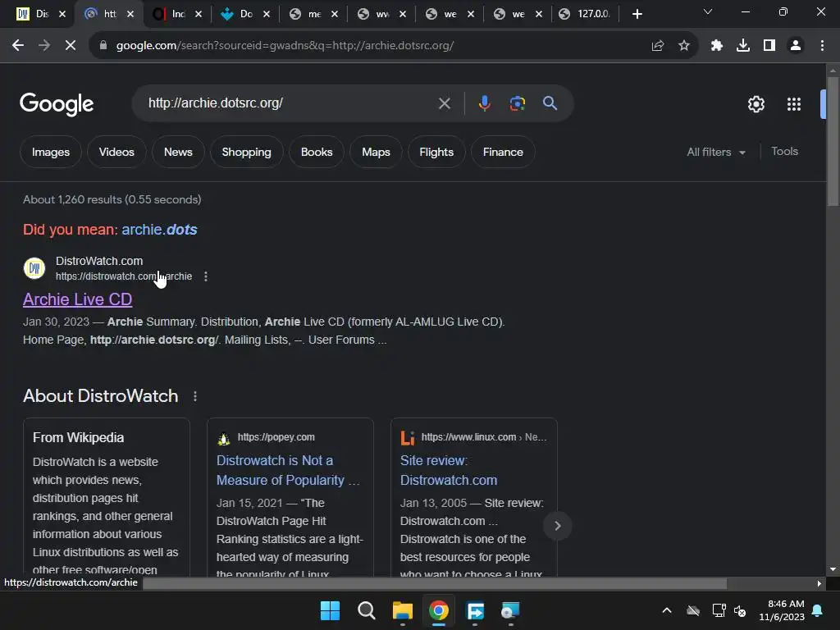840x630 pixels.
Task: Show hidden system tray icons
Action: 667,610
